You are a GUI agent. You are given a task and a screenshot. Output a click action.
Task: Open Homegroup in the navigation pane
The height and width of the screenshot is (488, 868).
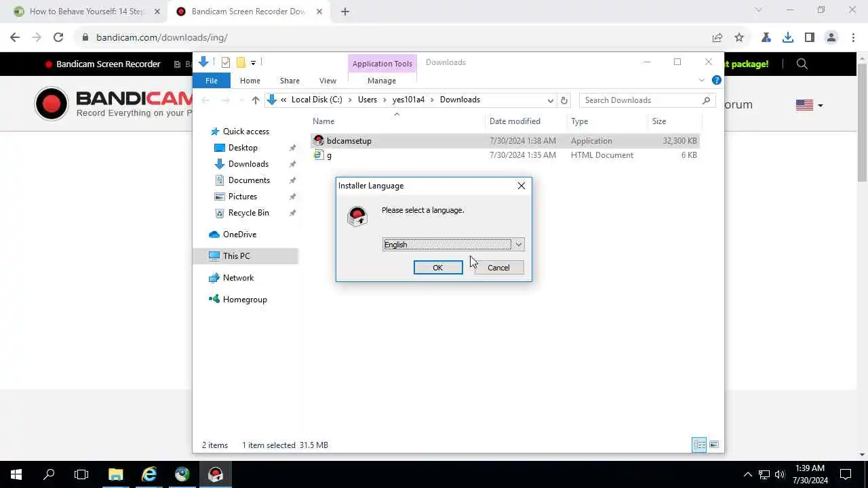(245, 300)
